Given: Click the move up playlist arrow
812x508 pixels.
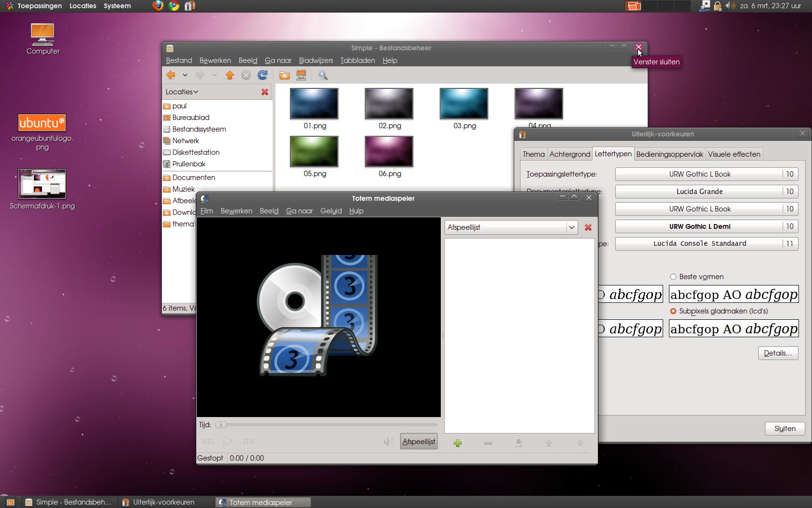Looking at the screenshot, I should pos(549,443).
